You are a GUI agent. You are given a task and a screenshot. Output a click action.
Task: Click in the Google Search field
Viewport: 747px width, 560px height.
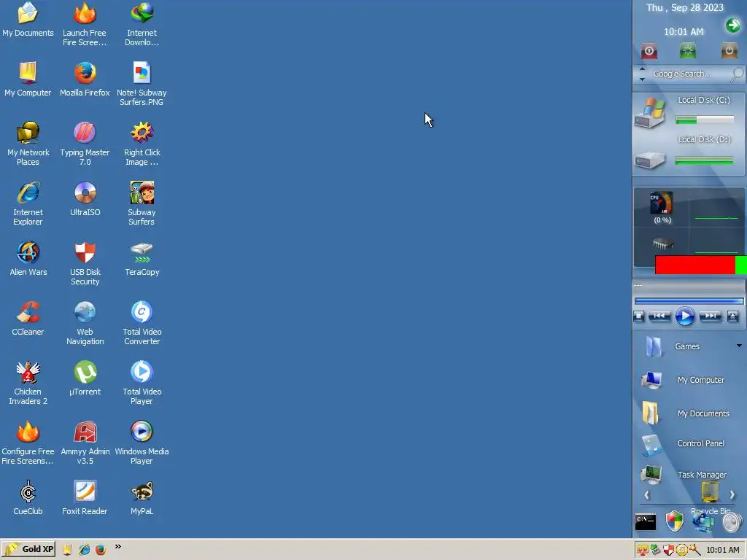click(689, 74)
